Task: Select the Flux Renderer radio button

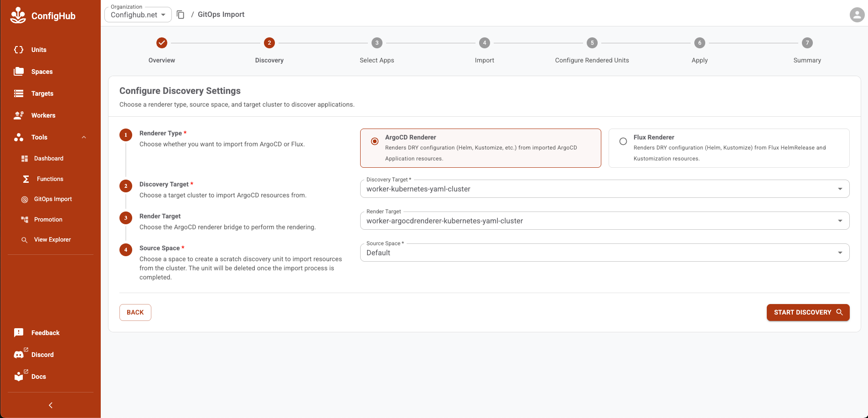Action: click(623, 141)
